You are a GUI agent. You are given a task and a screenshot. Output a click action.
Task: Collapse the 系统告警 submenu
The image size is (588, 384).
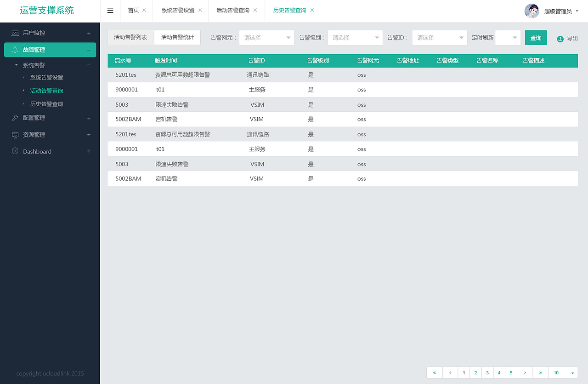89,65
